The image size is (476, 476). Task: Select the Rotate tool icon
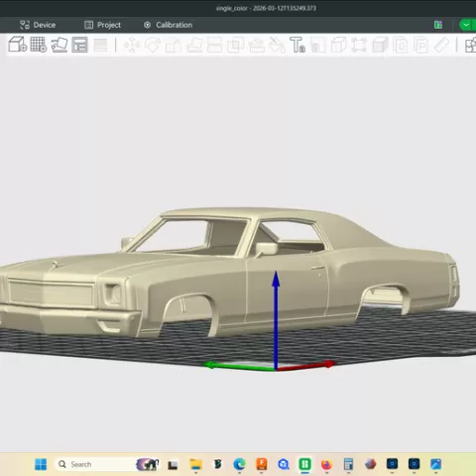point(153,45)
